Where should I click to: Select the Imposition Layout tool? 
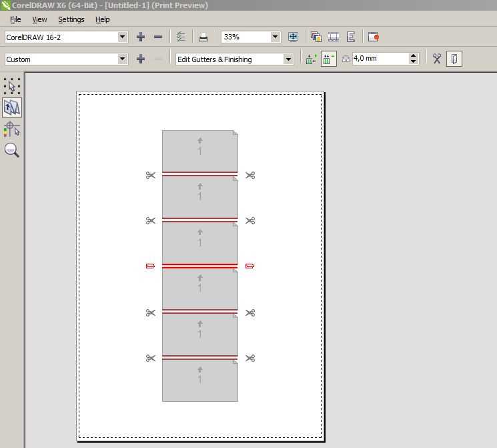coord(12,108)
